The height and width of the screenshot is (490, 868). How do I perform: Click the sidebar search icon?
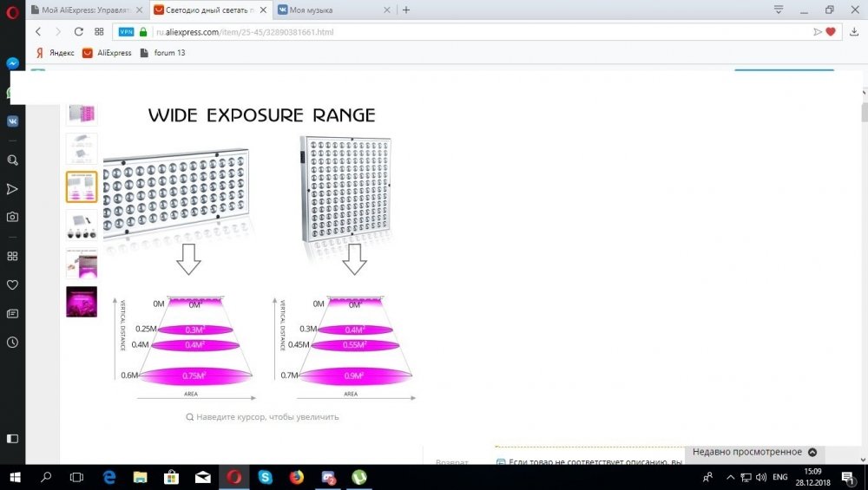tap(12, 160)
